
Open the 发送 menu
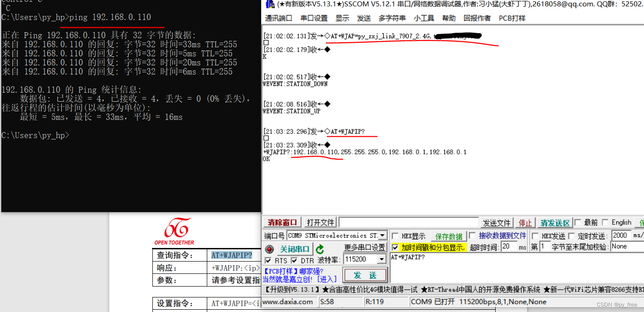point(364,18)
